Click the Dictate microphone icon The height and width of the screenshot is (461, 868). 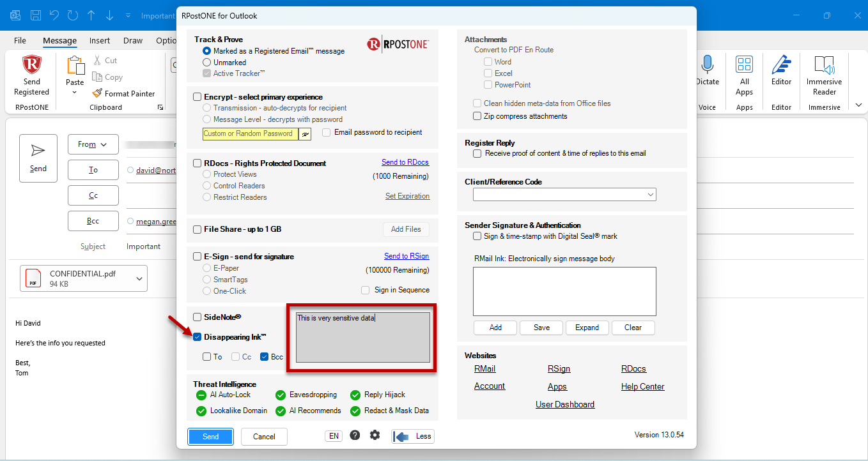[707, 64]
